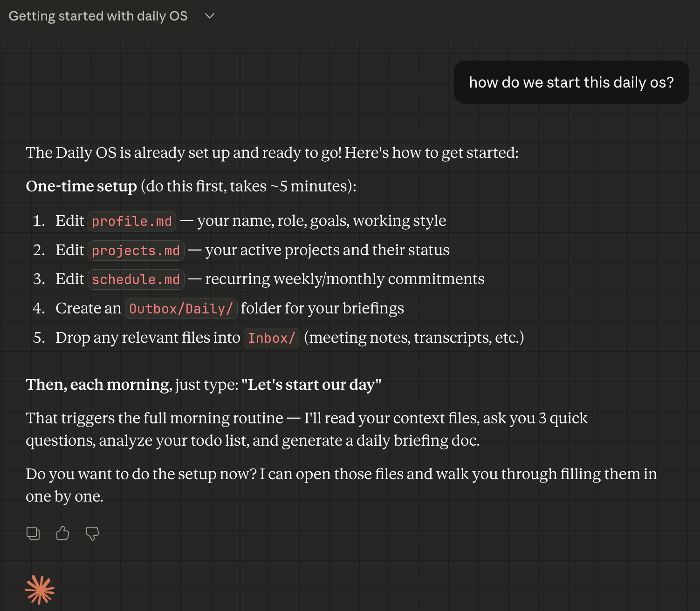
Task: Click the thumbs up feedback icon
Action: click(x=62, y=533)
